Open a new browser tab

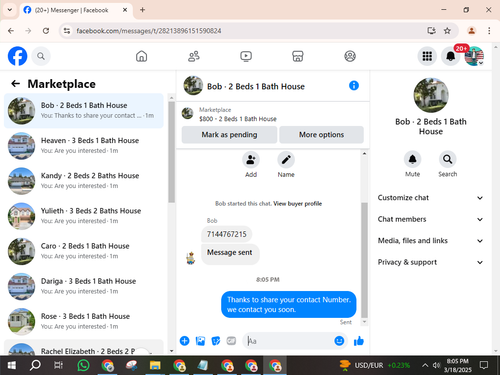coord(142,10)
